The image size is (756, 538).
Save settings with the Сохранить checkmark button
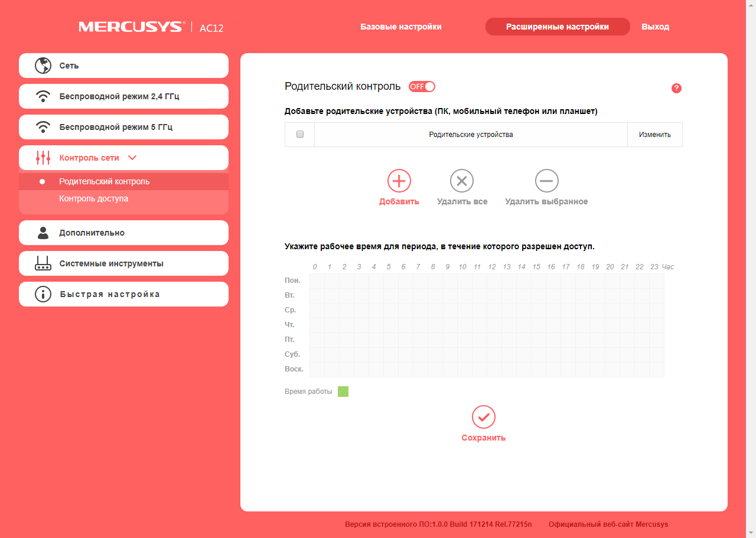(484, 417)
